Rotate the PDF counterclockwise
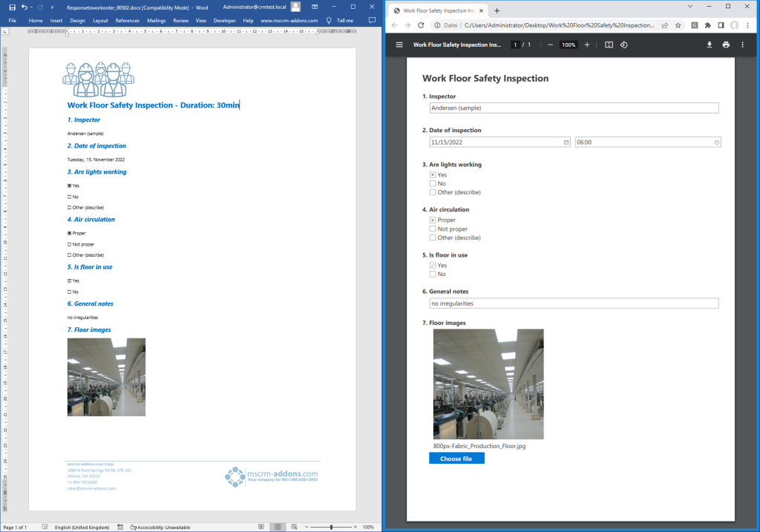 pyautogui.click(x=623, y=45)
